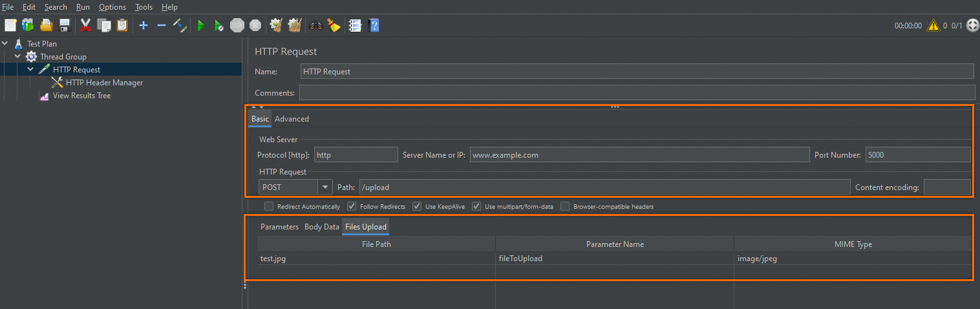Viewport: 980px width, 309px height.
Task: Toggle Follow Redirects checkbox
Action: tap(352, 207)
